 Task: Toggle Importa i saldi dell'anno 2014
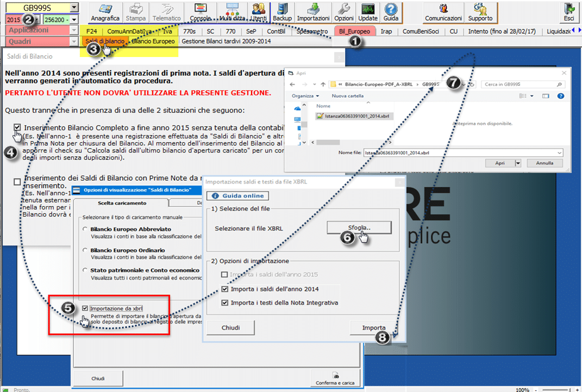pos(226,289)
